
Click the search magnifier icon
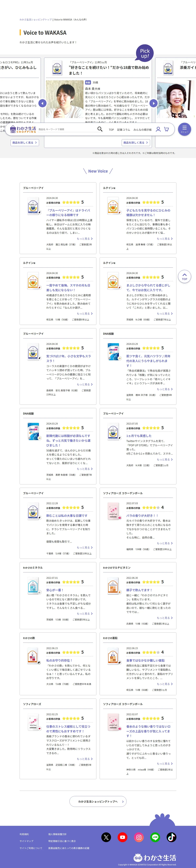pos(100,129)
